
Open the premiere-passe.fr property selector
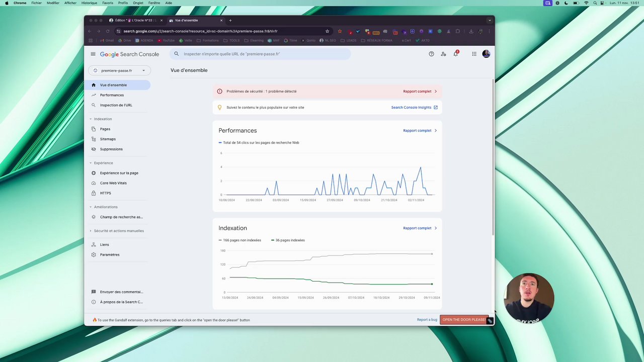[x=119, y=70]
